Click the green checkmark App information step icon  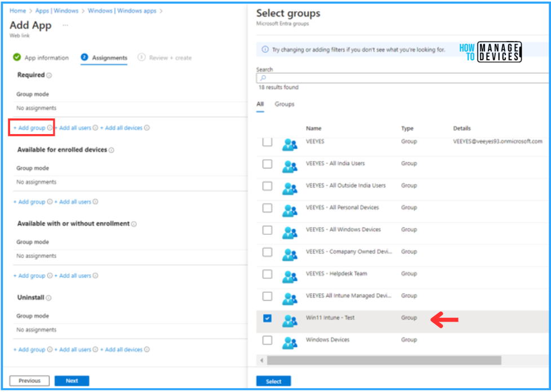pos(17,57)
